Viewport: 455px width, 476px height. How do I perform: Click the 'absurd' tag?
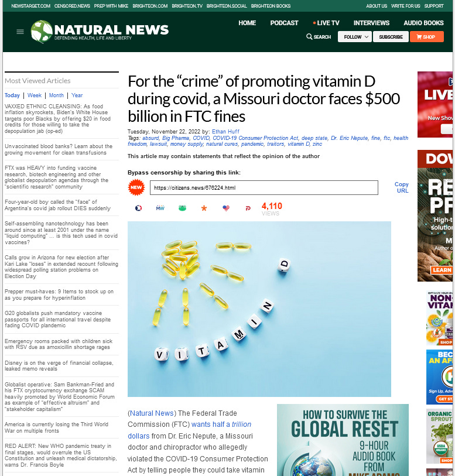[150, 138]
